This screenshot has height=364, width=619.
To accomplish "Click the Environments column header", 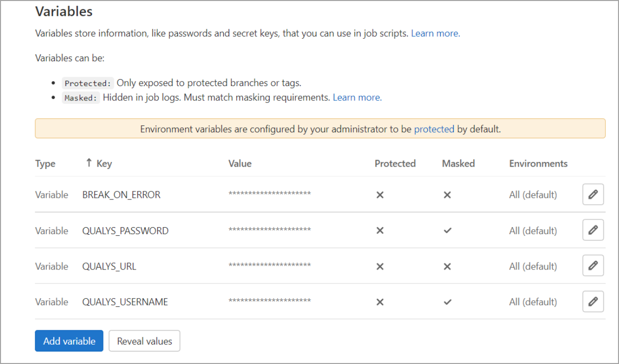I will coord(538,164).
